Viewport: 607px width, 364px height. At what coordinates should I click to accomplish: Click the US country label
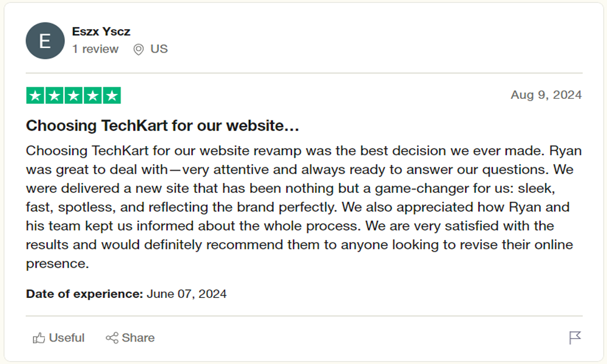pos(159,49)
